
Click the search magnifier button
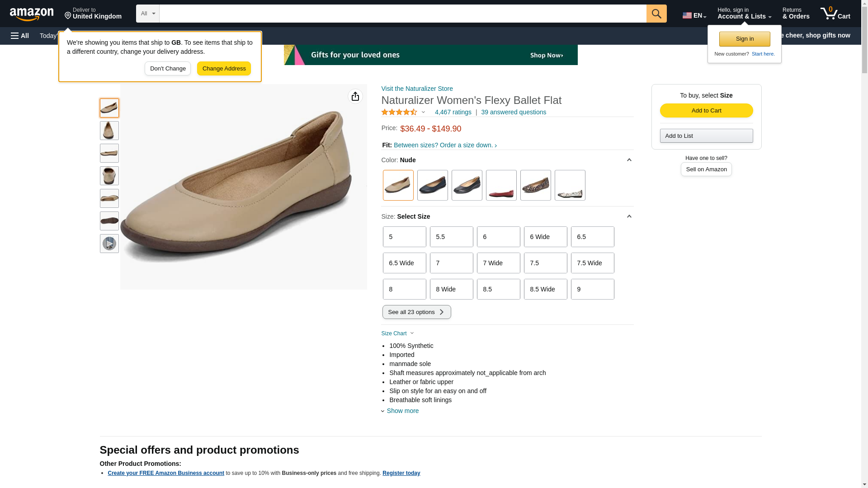(x=656, y=14)
